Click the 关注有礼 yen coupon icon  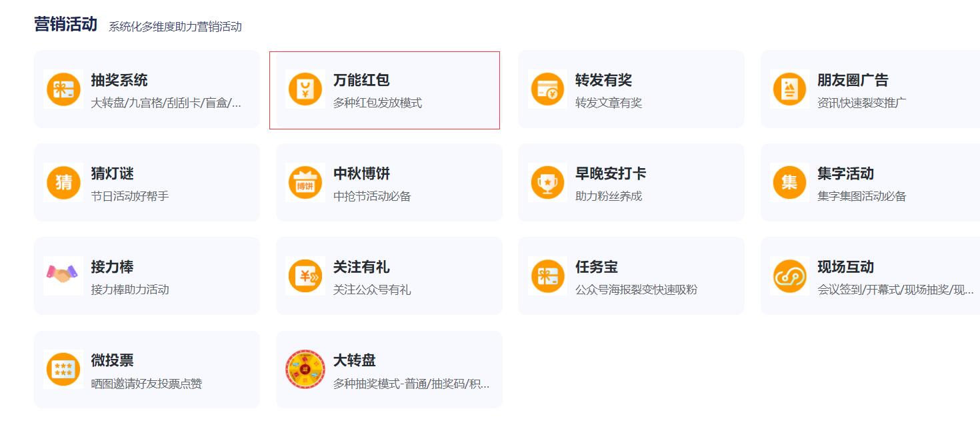click(305, 276)
